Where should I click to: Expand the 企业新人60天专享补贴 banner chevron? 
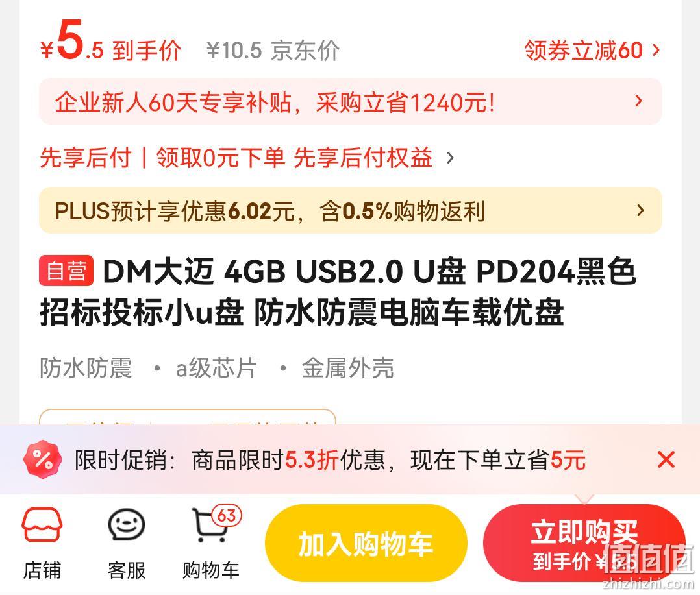pos(639,101)
